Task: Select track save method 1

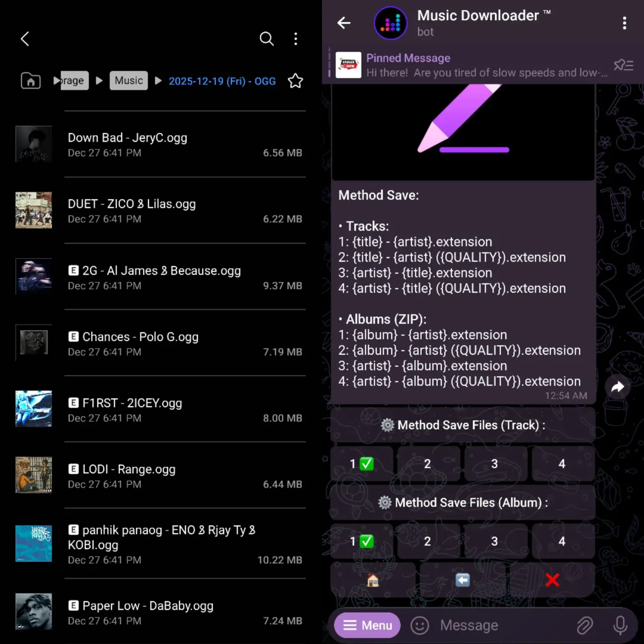Action: (362, 464)
